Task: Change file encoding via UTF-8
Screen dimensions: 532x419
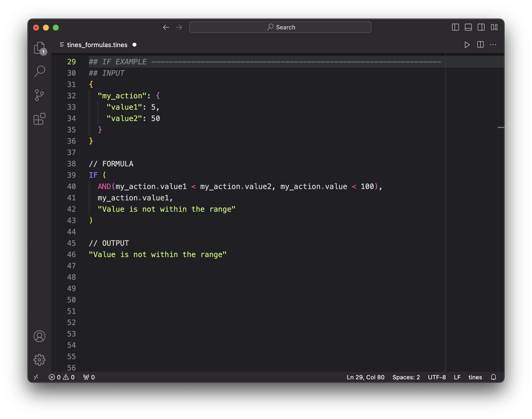Action: pos(437,377)
